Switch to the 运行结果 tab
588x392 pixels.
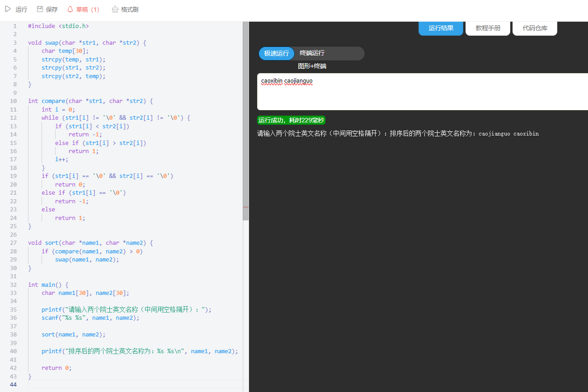point(441,28)
